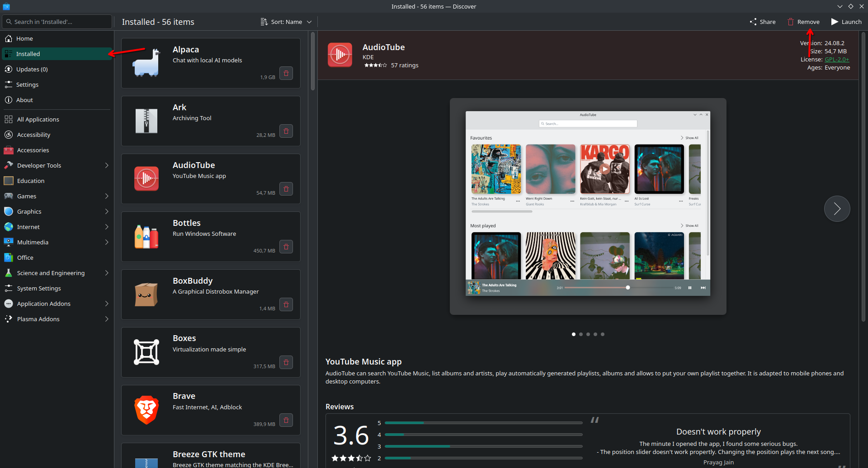Screen dimensions: 868x468
Task: Open the Accessibility category
Action: point(57,135)
